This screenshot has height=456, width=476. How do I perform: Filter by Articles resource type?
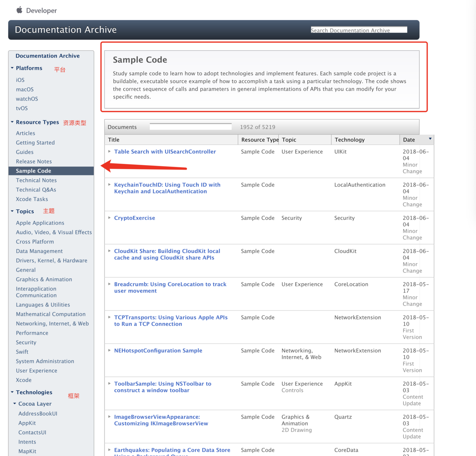point(25,133)
